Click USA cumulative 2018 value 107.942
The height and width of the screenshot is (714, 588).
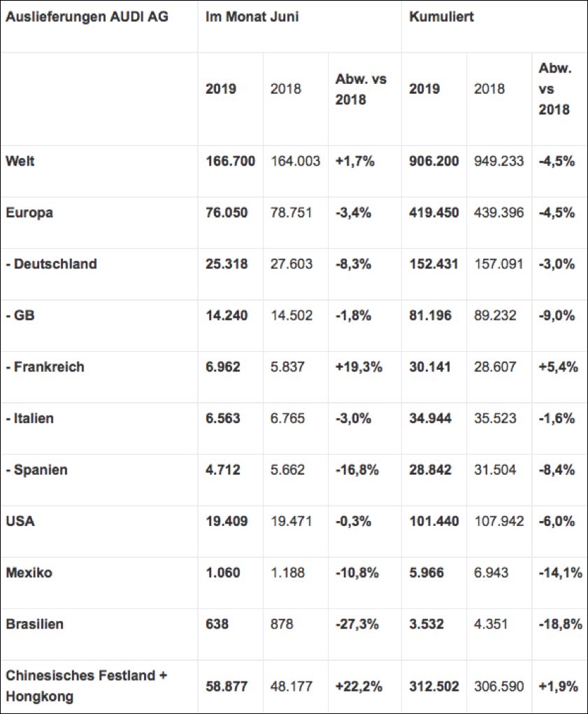tap(499, 522)
